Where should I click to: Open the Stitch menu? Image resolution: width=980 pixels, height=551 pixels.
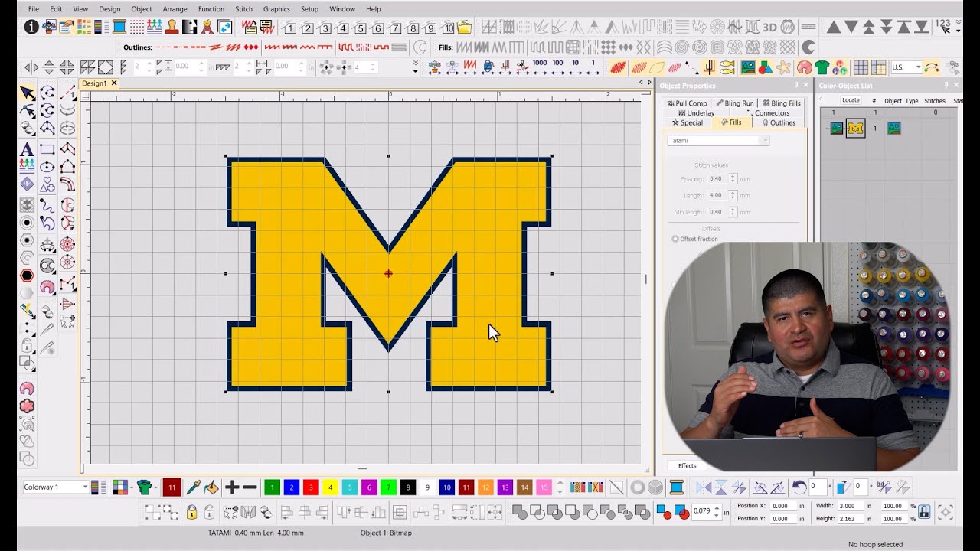click(x=243, y=9)
